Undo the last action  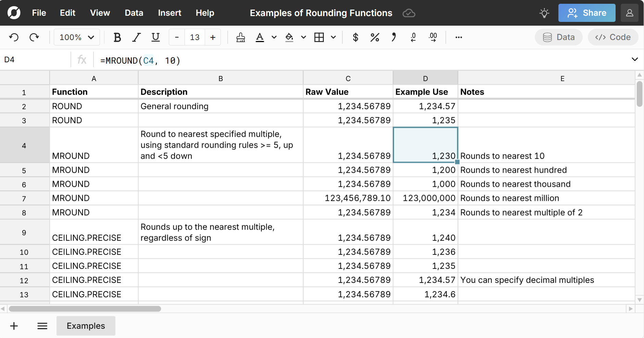click(x=14, y=37)
